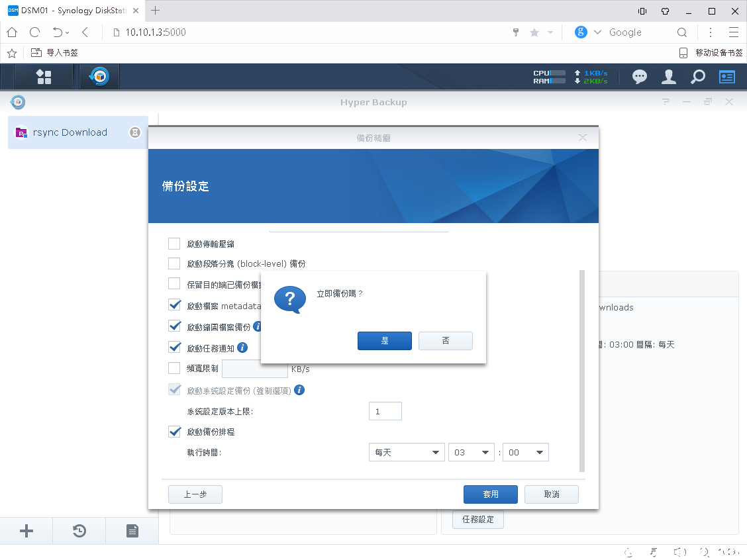Tick the block-level 備份 checkbox
Image resolution: width=747 pixels, height=560 pixels.
174,263
